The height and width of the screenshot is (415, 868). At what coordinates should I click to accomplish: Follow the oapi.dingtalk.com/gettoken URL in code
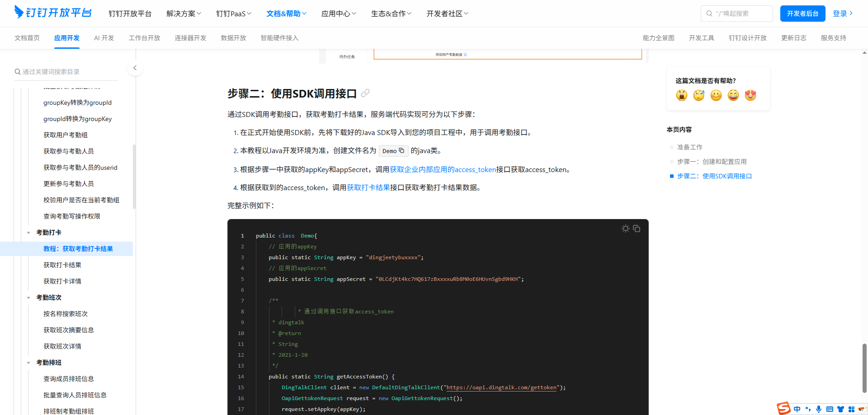coord(502,387)
